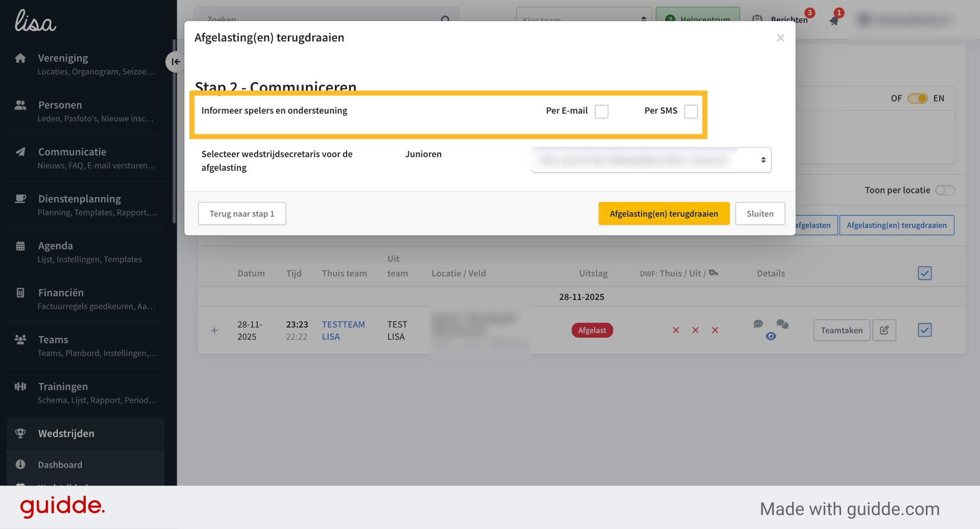Click the Trainingen dumbbell icon
Screen dimensions: 980x529
coord(20,387)
